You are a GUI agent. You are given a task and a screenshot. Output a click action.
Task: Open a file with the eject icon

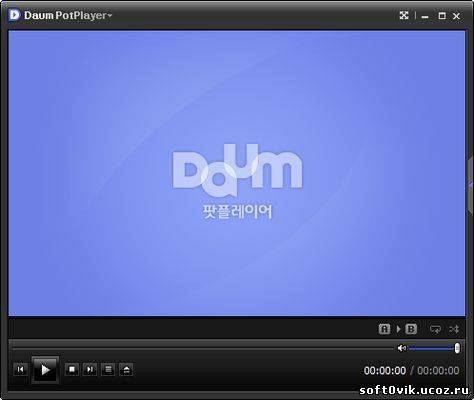[127, 369]
